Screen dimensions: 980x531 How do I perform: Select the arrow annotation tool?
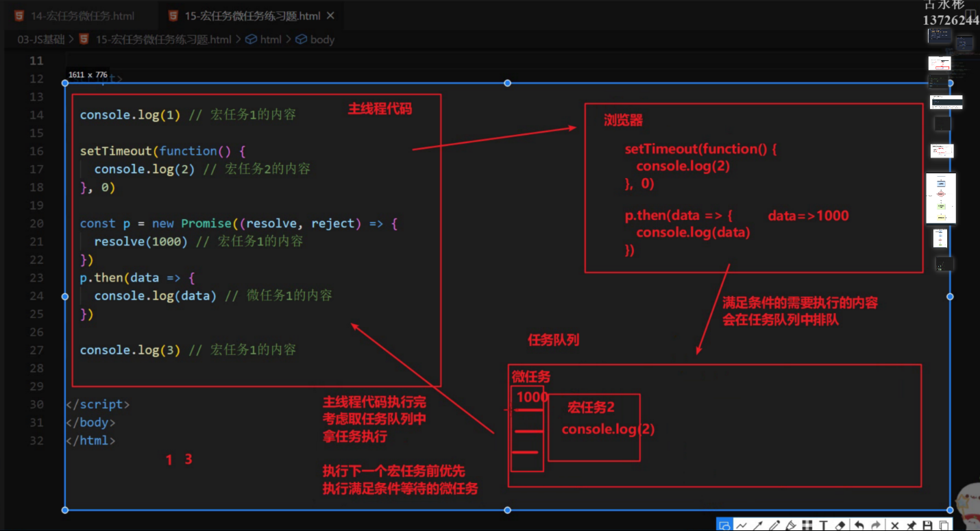[x=758, y=526]
